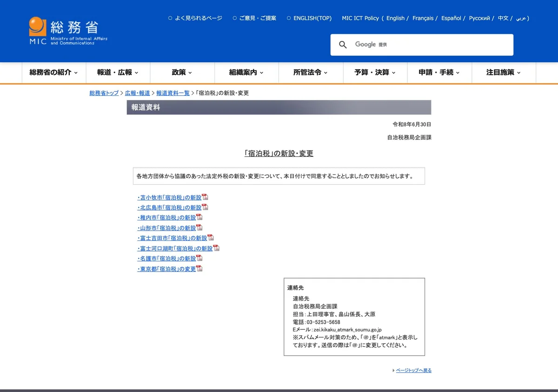The height and width of the screenshot is (392, 558).
Task: Open 稚内市「宿泊税」の新設 link
Action: point(167,218)
